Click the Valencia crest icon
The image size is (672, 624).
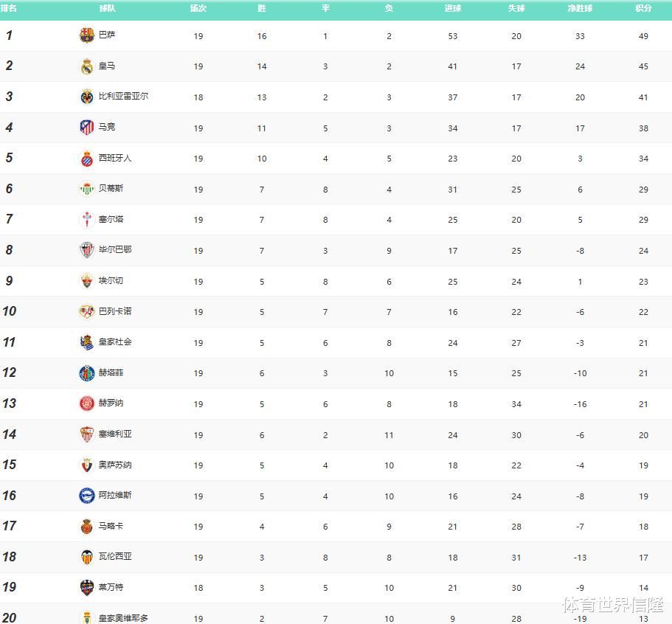(87, 557)
